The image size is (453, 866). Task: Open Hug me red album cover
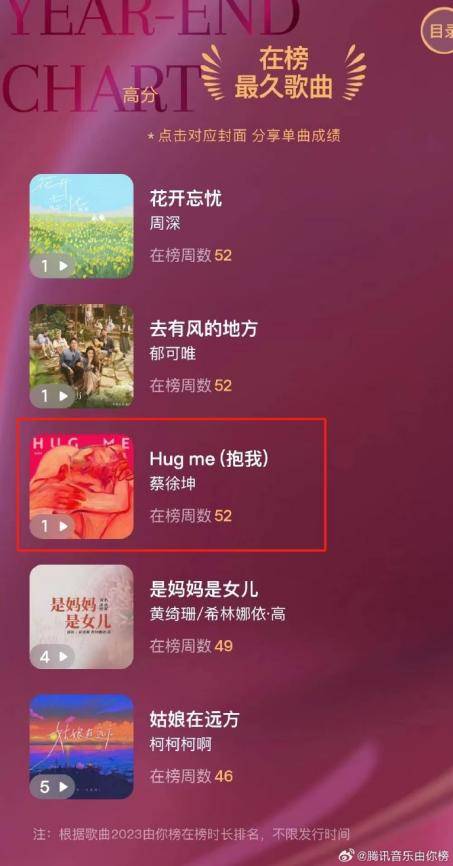tap(81, 487)
